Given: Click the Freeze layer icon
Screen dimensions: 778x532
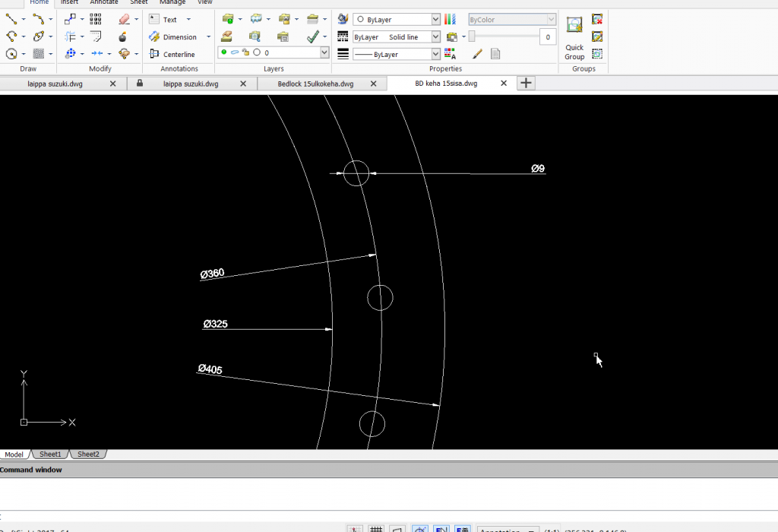Looking at the screenshot, I should tap(256, 19).
